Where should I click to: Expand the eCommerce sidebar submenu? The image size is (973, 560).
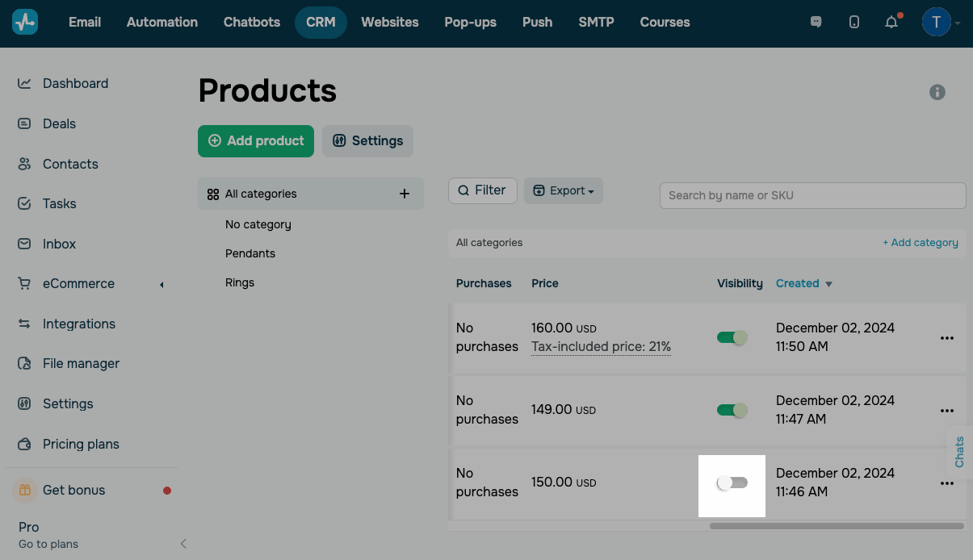click(x=161, y=284)
